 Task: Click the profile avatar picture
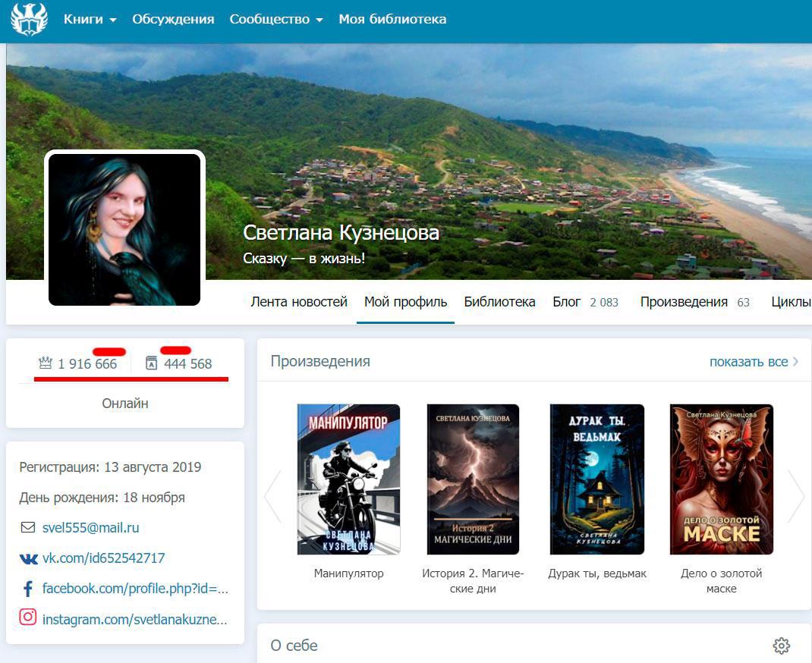pyautogui.click(x=124, y=229)
